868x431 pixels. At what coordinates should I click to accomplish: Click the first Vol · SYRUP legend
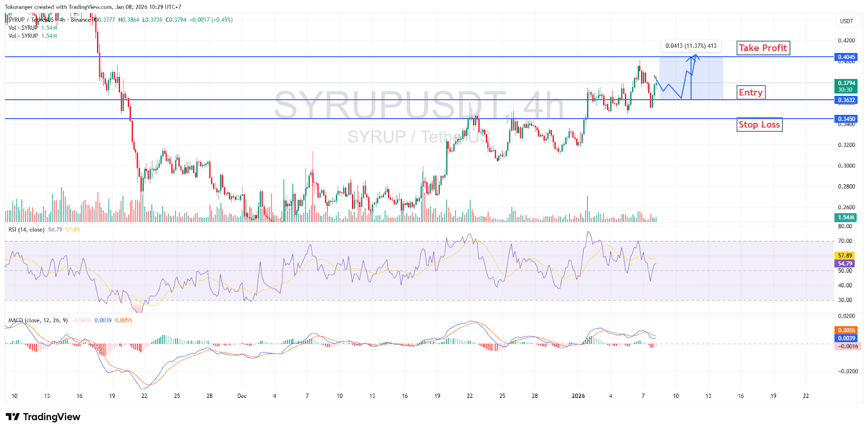(x=23, y=28)
